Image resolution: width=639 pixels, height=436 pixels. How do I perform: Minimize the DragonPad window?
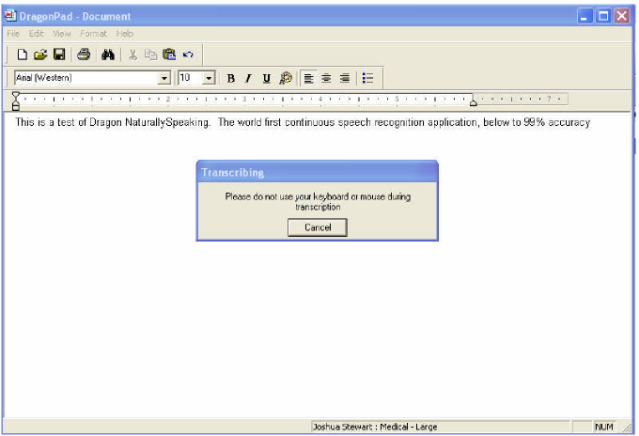pyautogui.click(x=585, y=16)
